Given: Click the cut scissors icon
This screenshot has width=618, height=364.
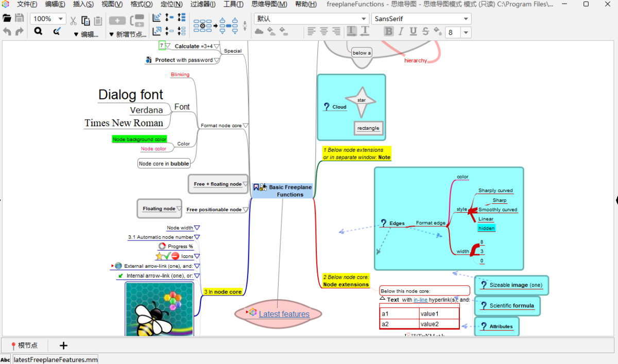Looking at the screenshot, I should pyautogui.click(x=73, y=21).
